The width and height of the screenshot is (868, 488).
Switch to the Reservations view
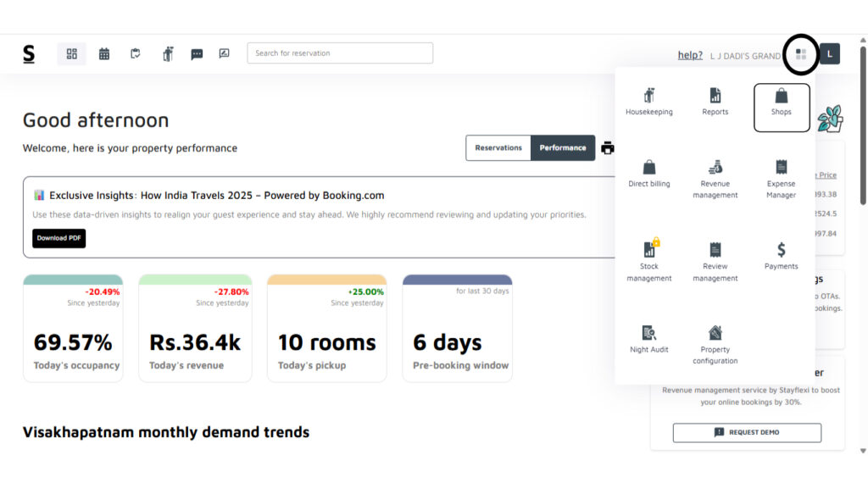tap(498, 147)
